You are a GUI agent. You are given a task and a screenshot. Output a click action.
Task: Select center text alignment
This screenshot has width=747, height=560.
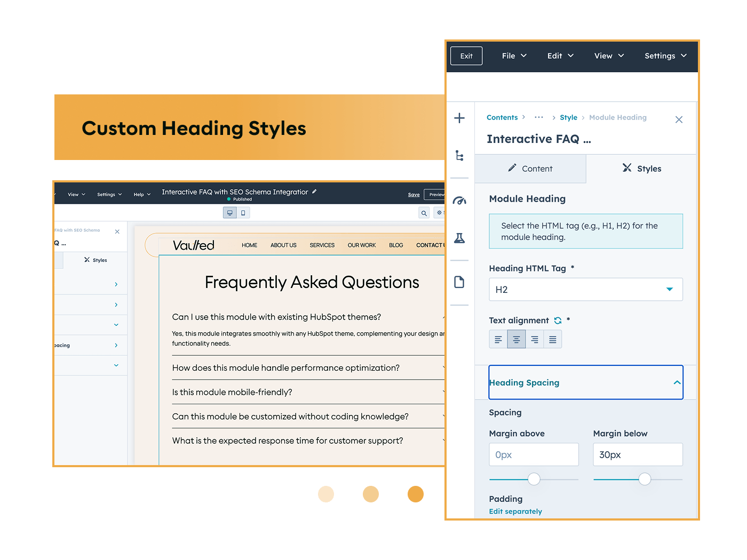pyautogui.click(x=516, y=339)
